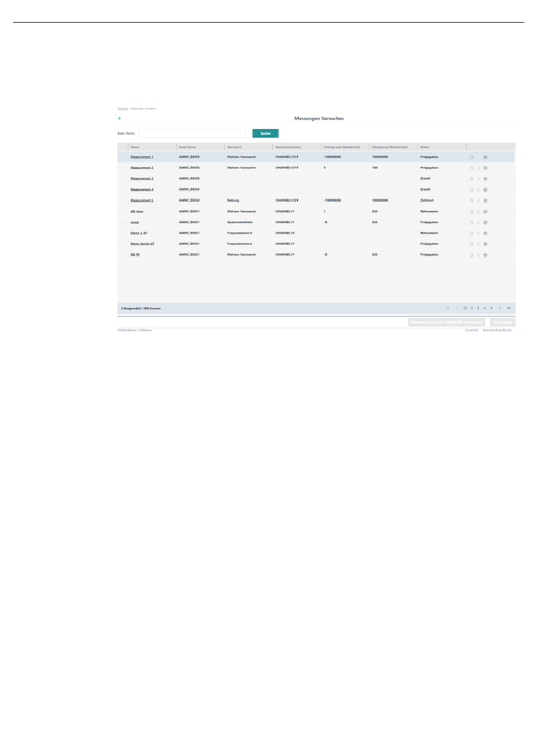Image resolution: width=552 pixels, height=756 pixels.
Task: Show info for Measurement 1
Action: 485,157
